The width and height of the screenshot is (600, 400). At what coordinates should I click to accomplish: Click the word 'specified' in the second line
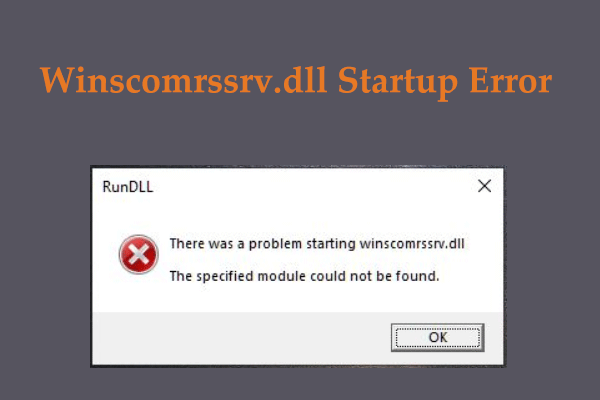(225, 276)
